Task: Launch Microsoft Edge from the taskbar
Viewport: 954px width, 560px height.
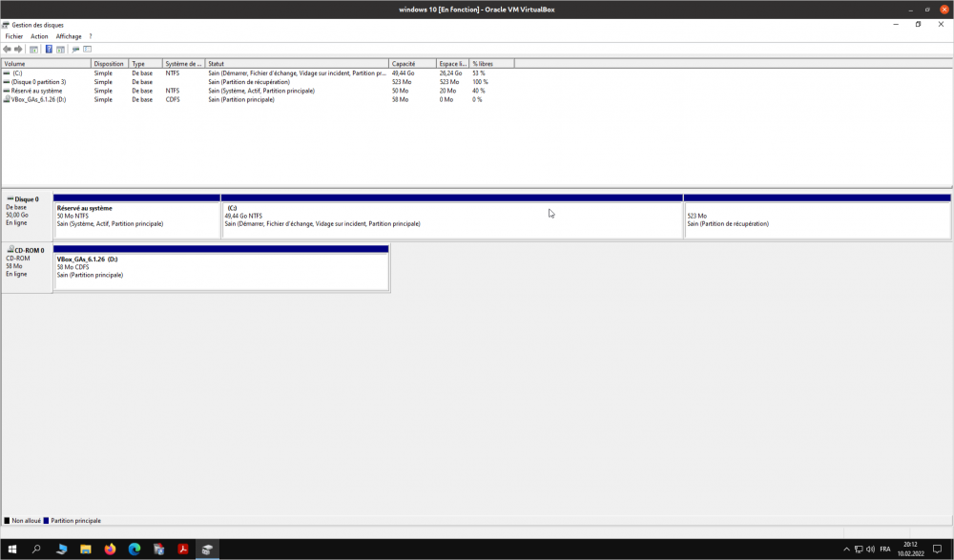Action: click(x=135, y=550)
